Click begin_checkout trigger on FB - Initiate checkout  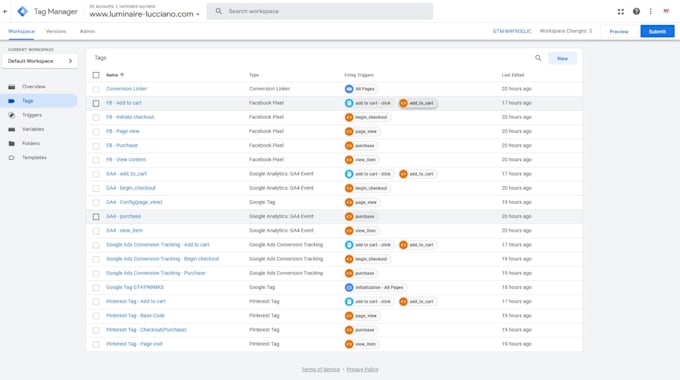click(367, 117)
